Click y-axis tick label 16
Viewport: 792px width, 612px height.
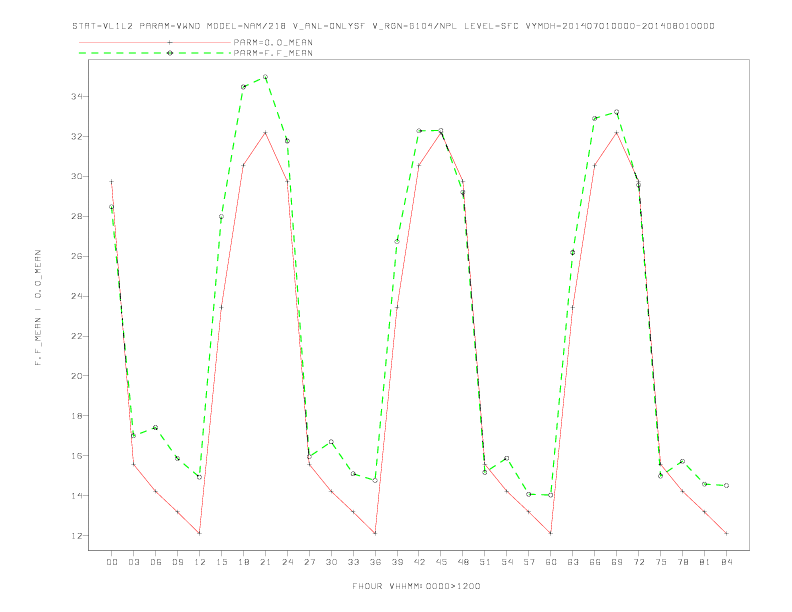pyautogui.click(x=77, y=455)
